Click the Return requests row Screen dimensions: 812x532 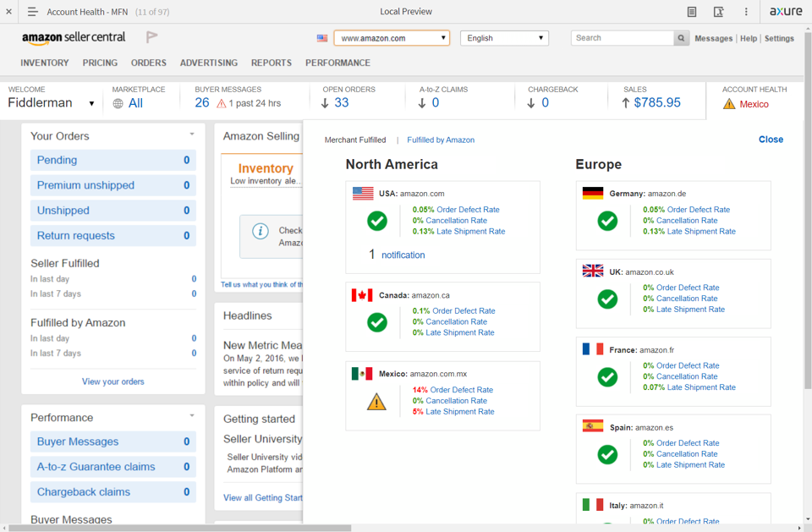(112, 236)
